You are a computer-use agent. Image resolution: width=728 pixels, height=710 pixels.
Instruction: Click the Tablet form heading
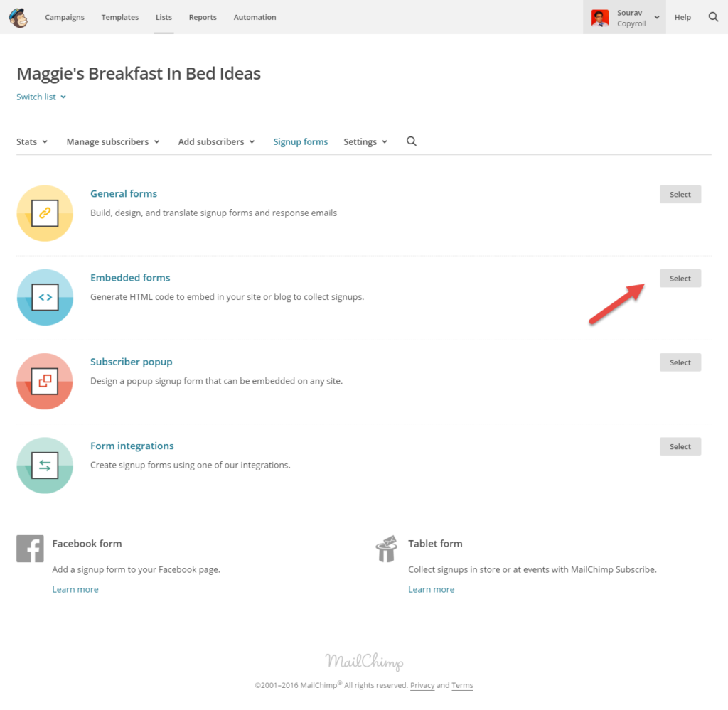pyautogui.click(x=435, y=544)
